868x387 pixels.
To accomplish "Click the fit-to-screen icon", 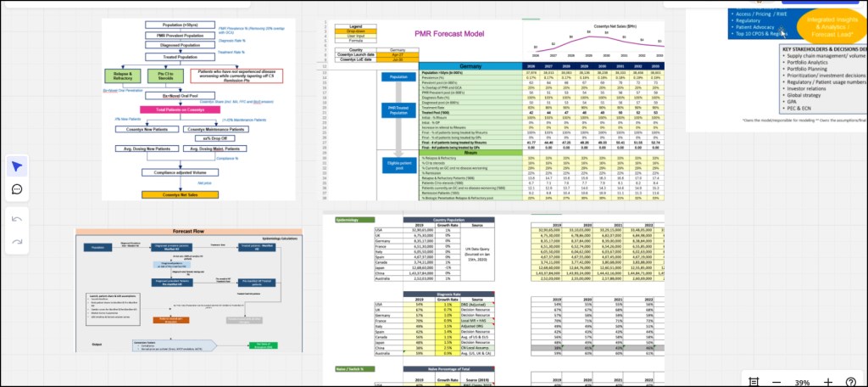I will tap(754, 382).
